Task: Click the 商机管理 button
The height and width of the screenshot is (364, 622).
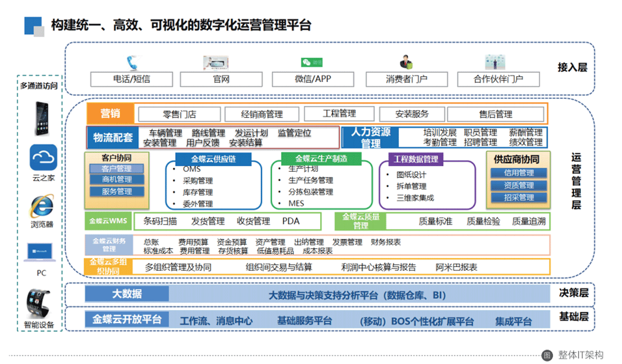Action: (117, 179)
